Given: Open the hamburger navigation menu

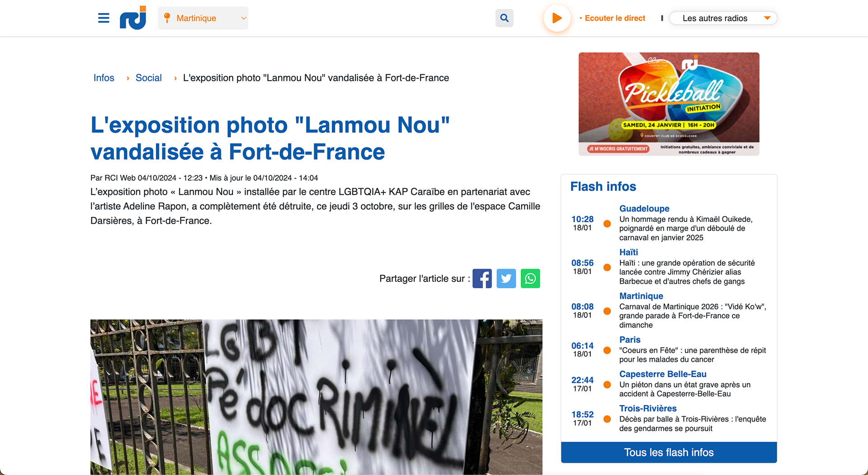Looking at the screenshot, I should point(104,18).
